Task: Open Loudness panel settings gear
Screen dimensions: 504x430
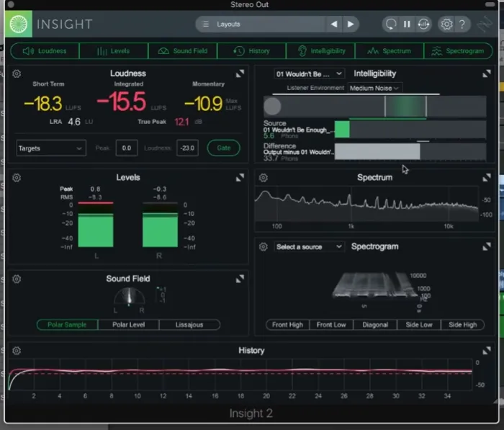Action: (x=17, y=73)
